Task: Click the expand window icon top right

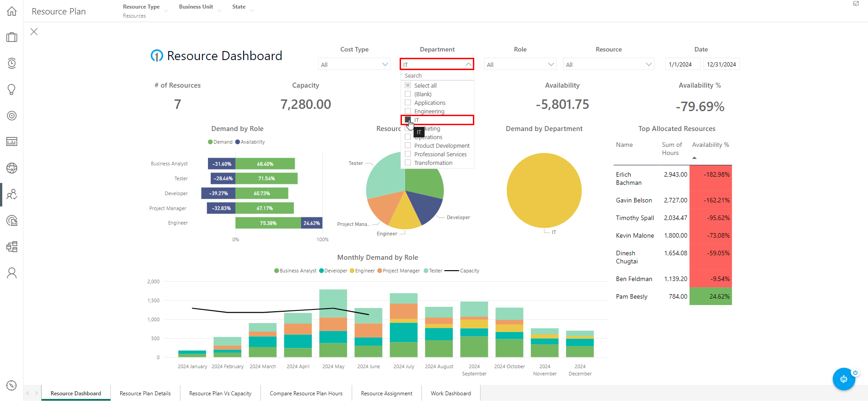Action: (856, 4)
